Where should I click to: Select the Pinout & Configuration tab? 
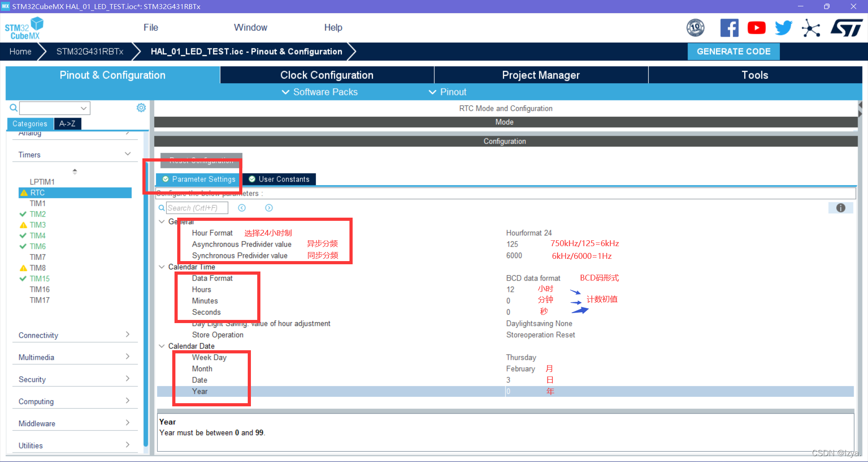(113, 75)
